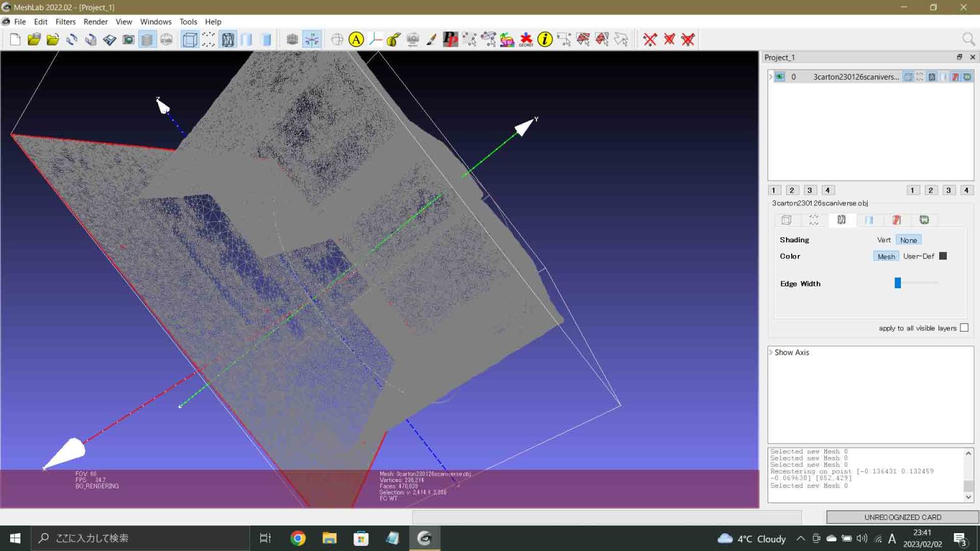This screenshot has height=551, width=980.
Task: Enable the apply to all visible layers checkbox
Action: (964, 327)
